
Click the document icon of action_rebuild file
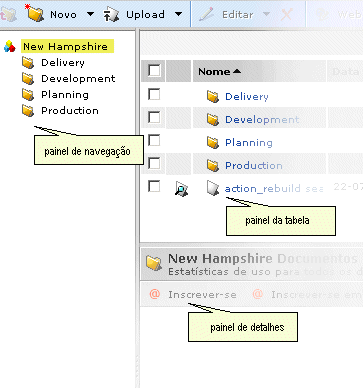click(x=213, y=188)
